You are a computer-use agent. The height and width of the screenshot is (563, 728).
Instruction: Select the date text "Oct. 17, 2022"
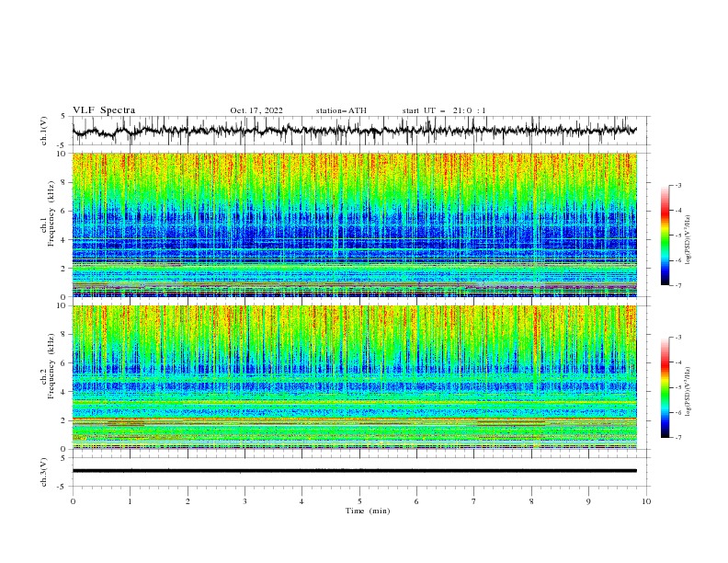click(256, 110)
